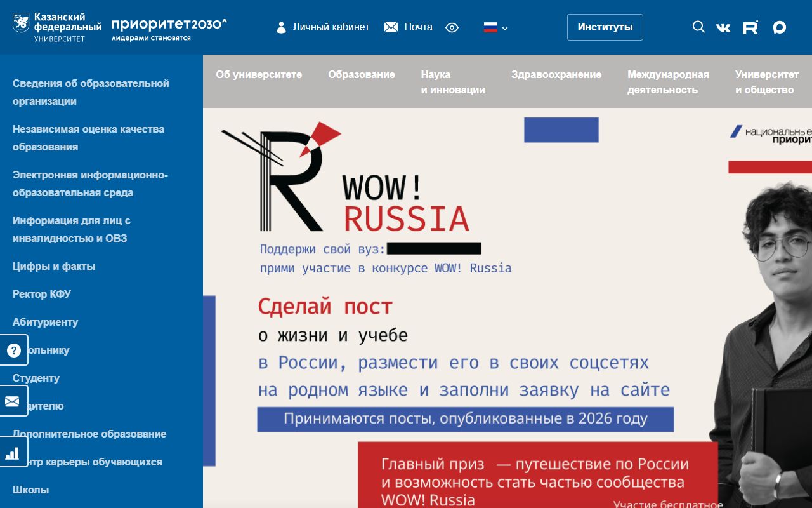Click the Личный кабинет person icon

[281, 27]
